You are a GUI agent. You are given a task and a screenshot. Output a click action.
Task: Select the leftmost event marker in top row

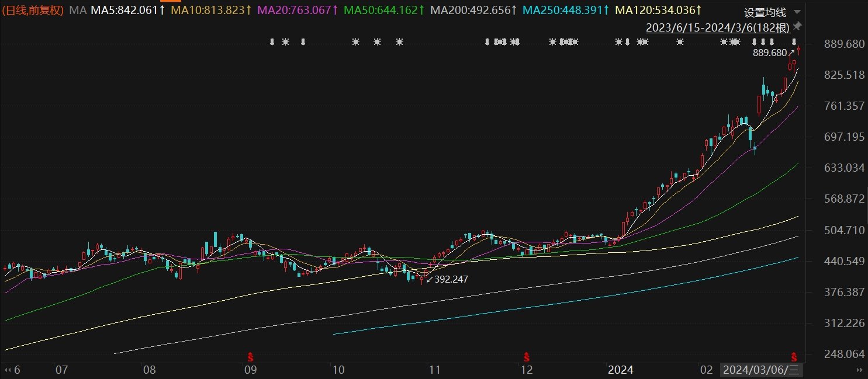pyautogui.click(x=272, y=41)
